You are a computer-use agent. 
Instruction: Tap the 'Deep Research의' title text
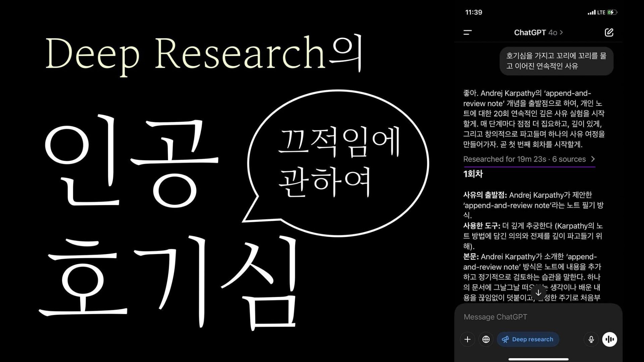click(204, 54)
